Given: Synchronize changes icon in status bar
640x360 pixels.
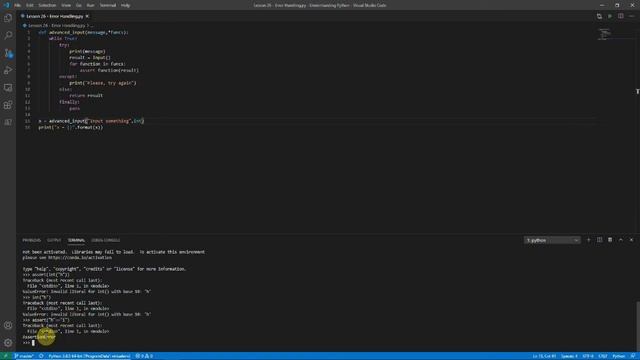Looking at the screenshot, I should [41, 356].
